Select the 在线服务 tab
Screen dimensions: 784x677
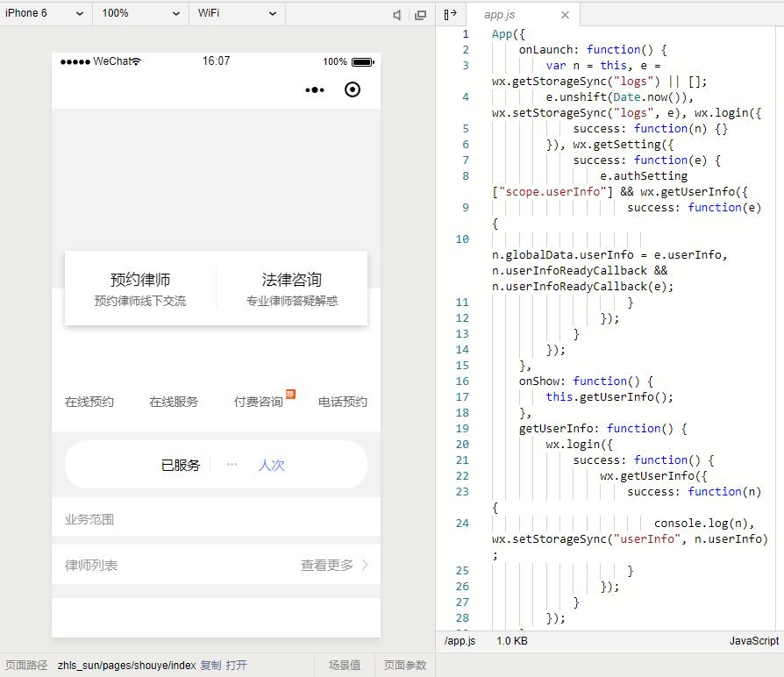pos(174,402)
